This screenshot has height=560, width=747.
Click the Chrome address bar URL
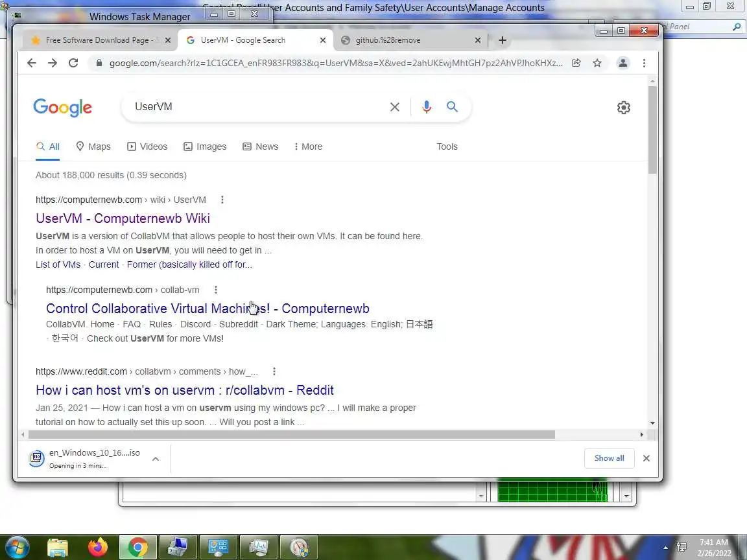click(336, 63)
